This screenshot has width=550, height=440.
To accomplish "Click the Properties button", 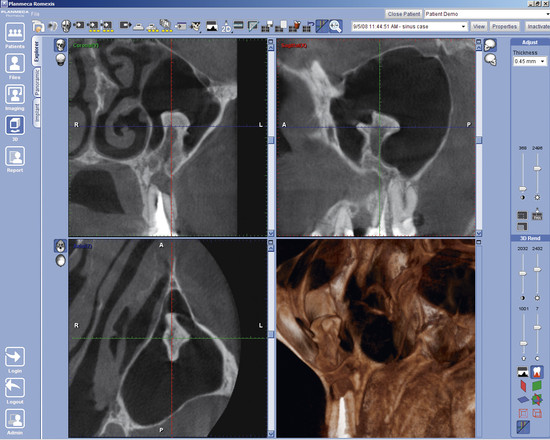I will pos(504,27).
